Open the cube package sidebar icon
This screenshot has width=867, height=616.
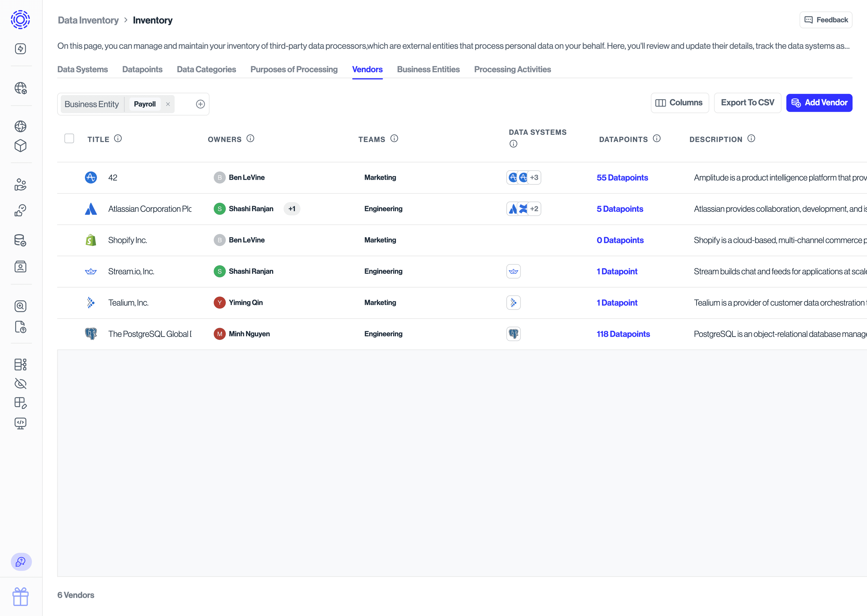click(x=21, y=146)
